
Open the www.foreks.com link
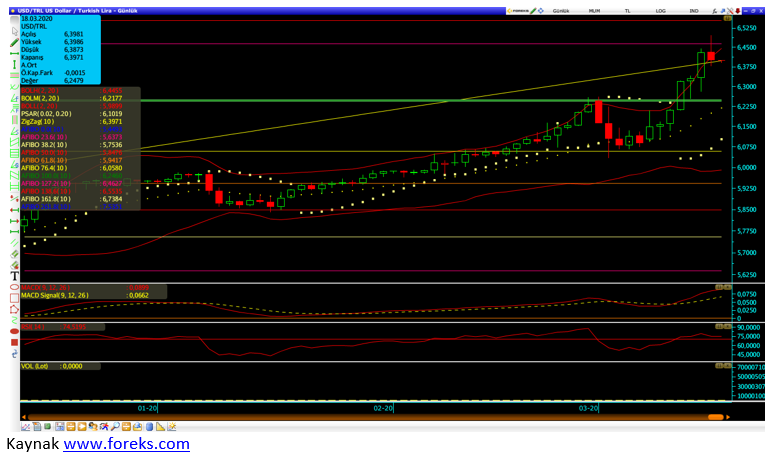(126, 444)
